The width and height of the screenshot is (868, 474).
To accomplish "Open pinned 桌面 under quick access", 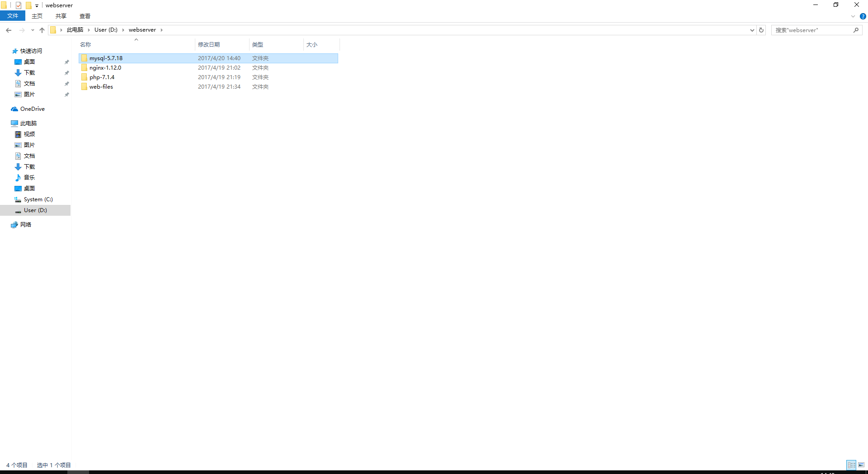I will point(29,62).
